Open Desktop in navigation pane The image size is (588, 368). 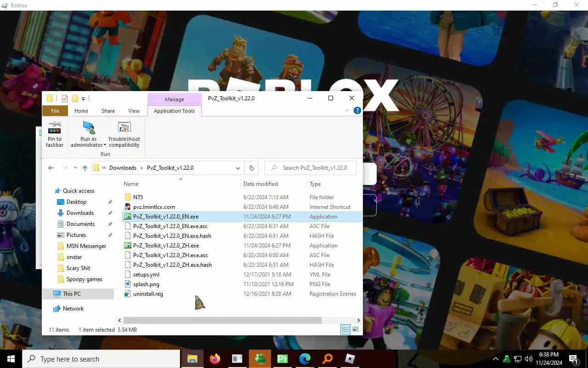76,202
